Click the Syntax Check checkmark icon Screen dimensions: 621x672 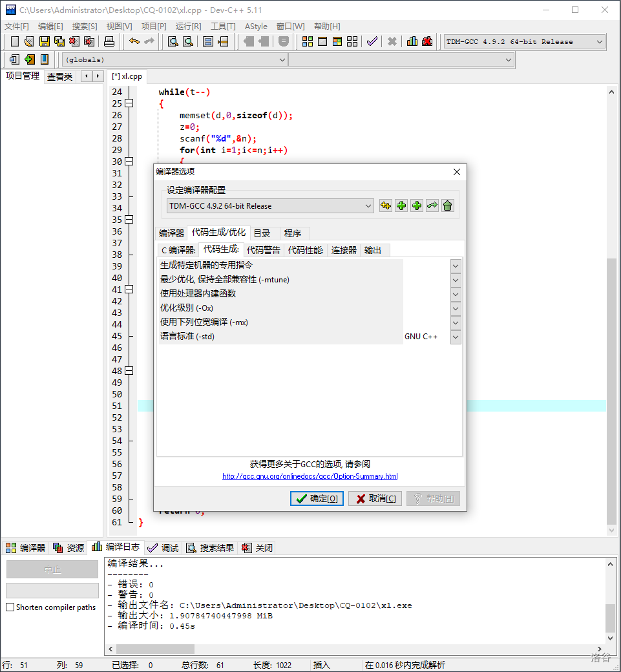[x=372, y=41]
